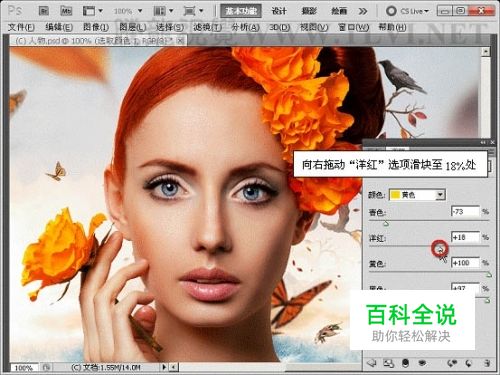Show more workspaces with the >> arrow
The height and width of the screenshot is (375, 500).
tap(363, 11)
